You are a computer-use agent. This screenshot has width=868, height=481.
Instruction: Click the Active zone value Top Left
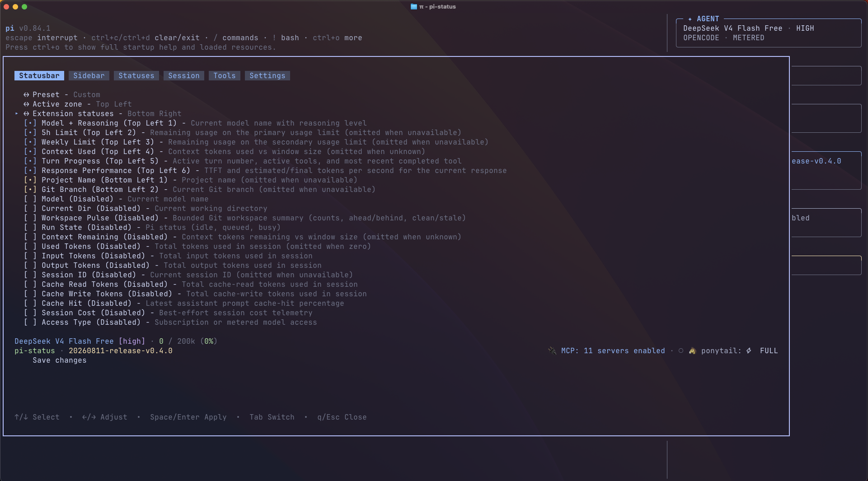tap(114, 104)
